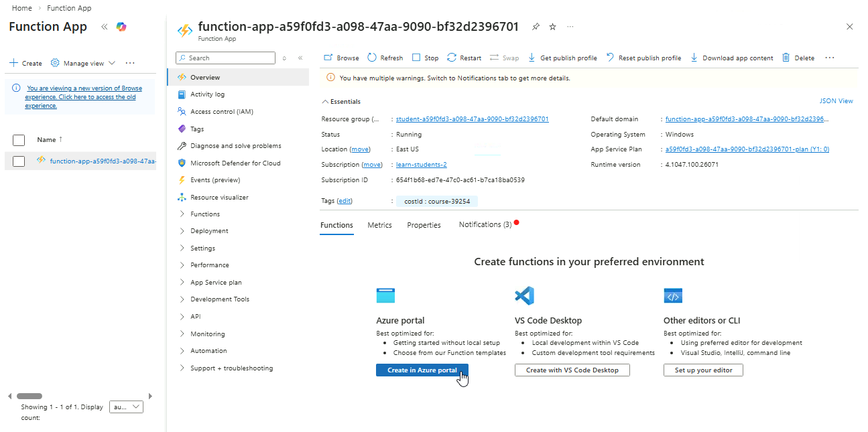Download the publish profile
This screenshot has width=868, height=432.
(562, 58)
